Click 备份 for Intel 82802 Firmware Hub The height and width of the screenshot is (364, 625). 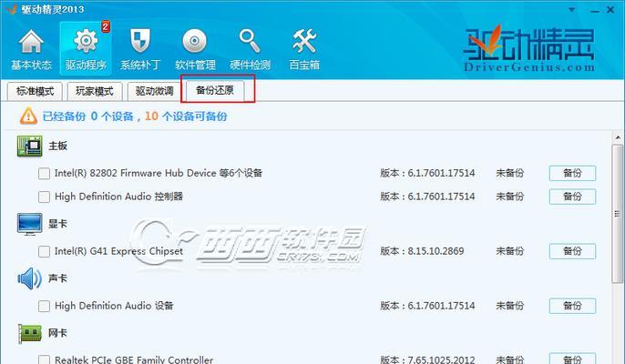click(x=572, y=173)
